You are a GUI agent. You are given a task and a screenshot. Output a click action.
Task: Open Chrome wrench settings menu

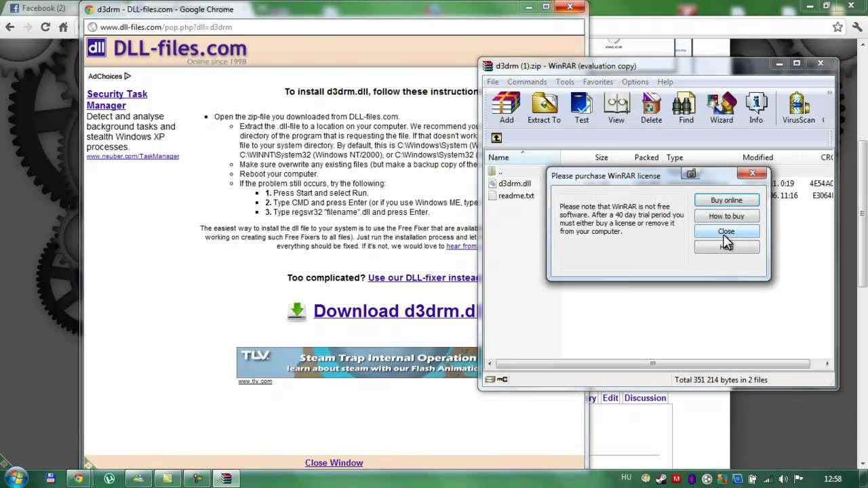pos(856,27)
